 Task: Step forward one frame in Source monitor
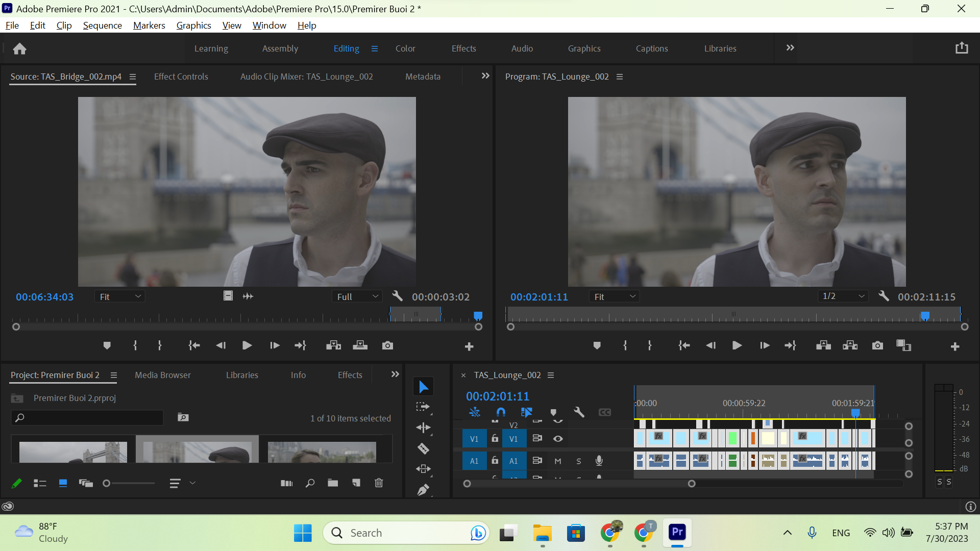click(275, 346)
